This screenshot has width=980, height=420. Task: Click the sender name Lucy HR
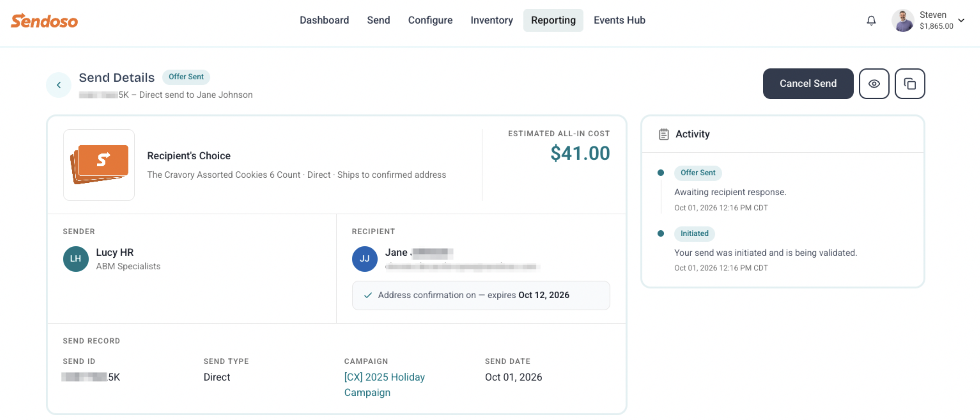(x=114, y=253)
